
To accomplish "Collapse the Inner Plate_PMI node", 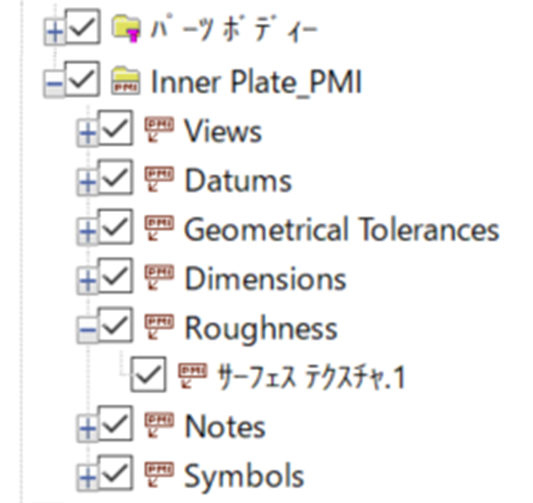I will click(x=54, y=83).
